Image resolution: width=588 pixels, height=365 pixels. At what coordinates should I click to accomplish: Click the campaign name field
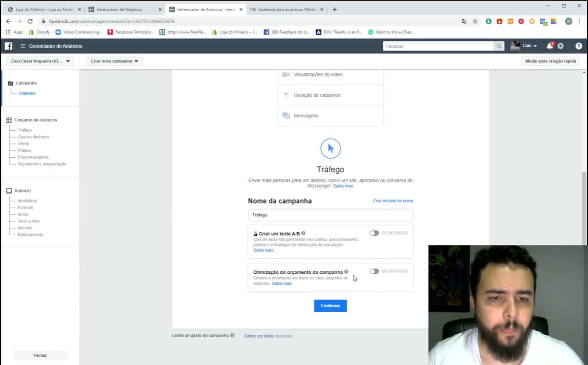click(330, 215)
